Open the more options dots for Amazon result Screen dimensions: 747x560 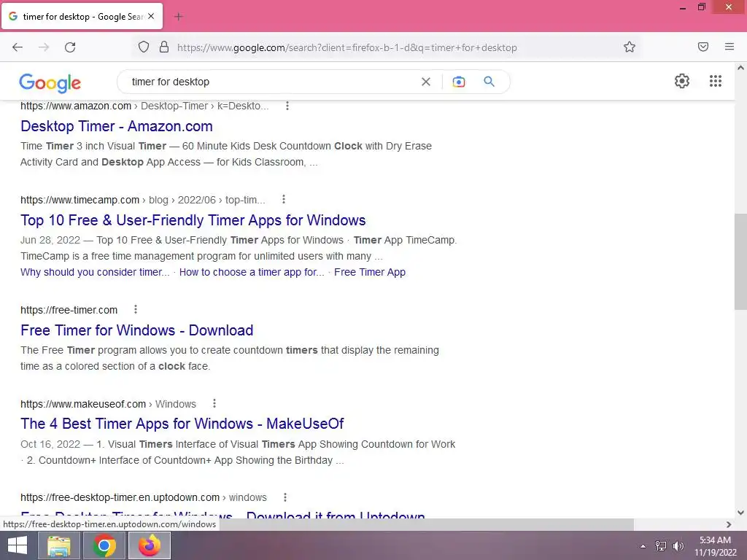287,106
